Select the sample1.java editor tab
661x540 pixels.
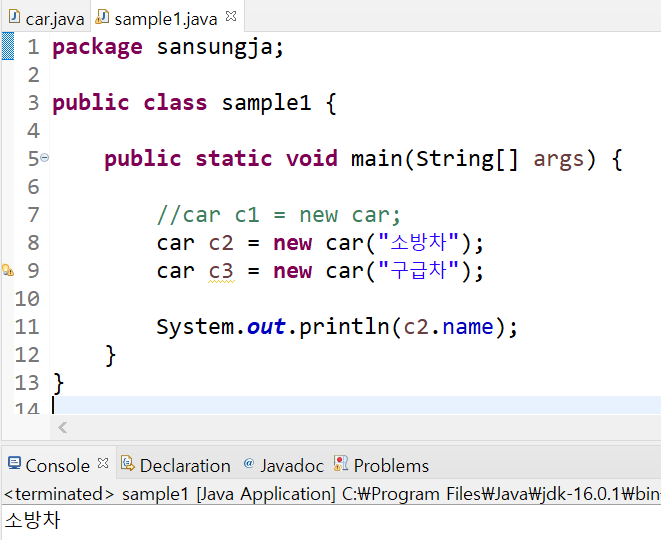(165, 19)
